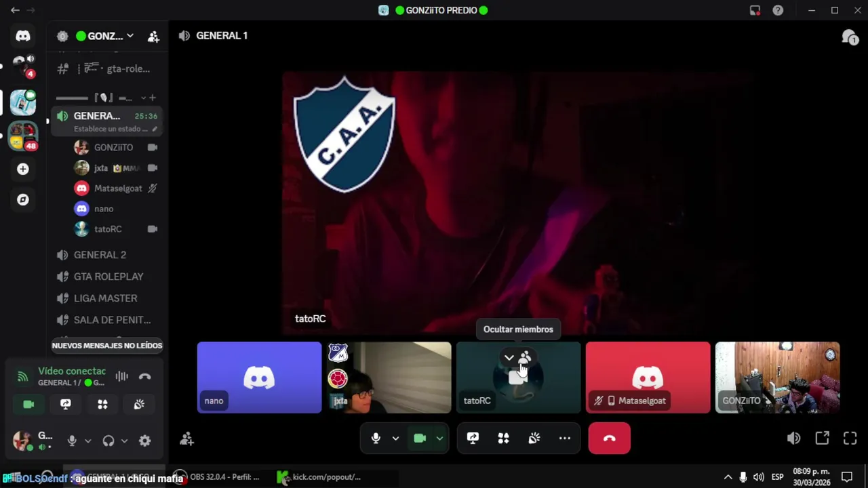Focus the nano participant tile
The image size is (868, 488).
259,378
